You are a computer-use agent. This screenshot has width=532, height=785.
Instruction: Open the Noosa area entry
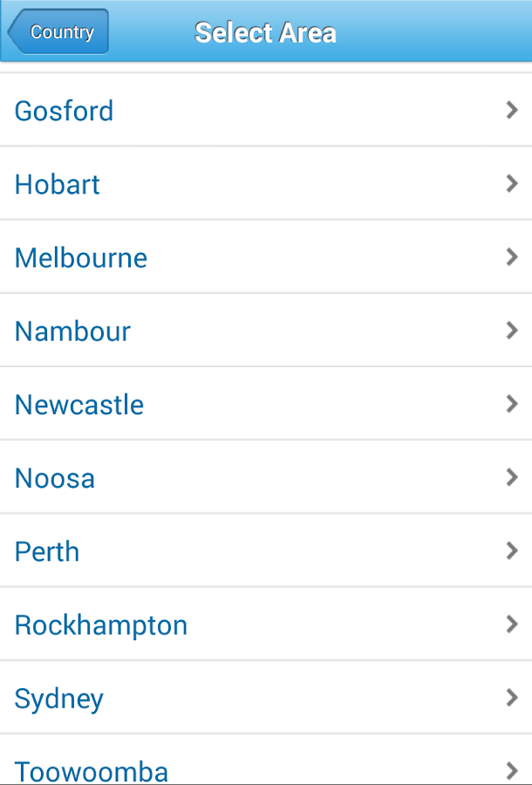55,478
